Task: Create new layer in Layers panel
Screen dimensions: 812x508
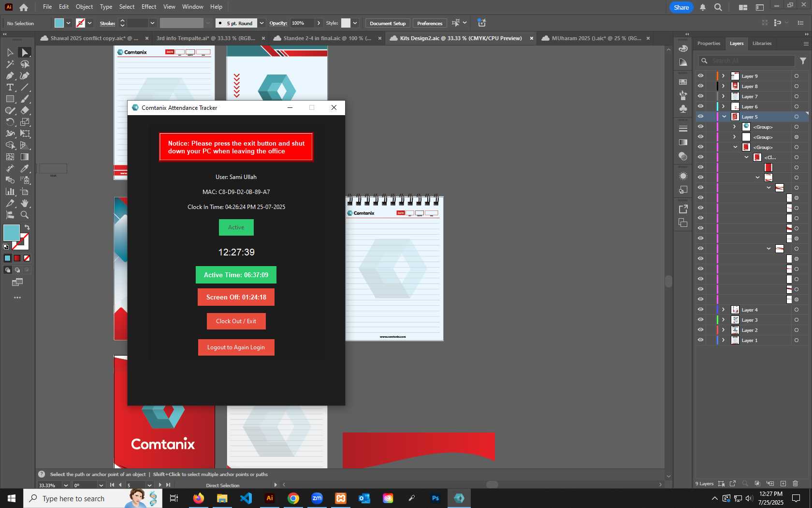Action: 783,483
